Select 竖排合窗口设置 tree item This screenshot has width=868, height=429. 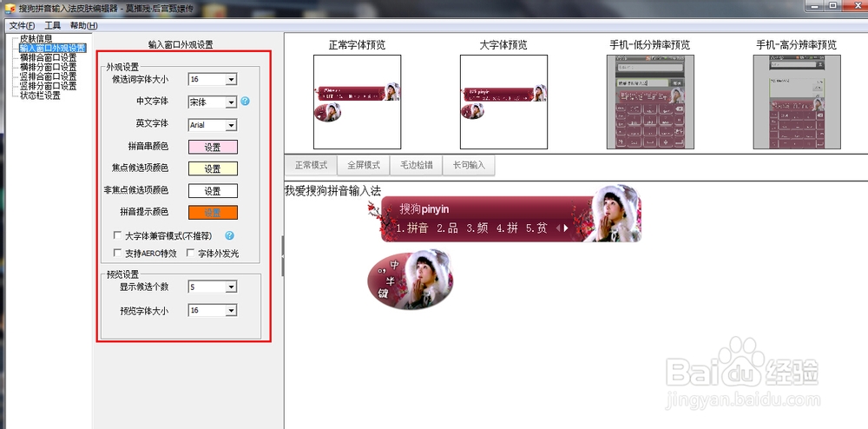coord(48,76)
